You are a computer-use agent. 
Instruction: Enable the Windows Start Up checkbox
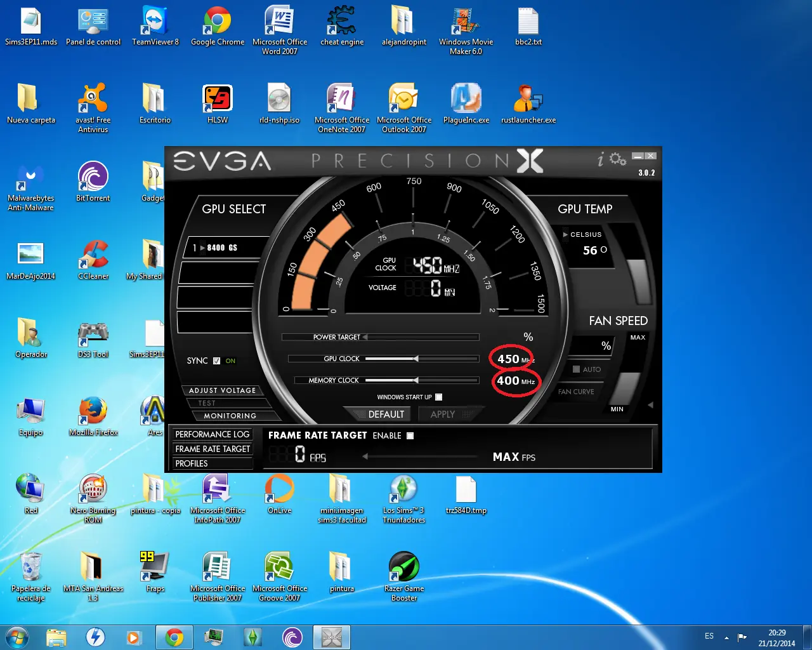point(438,397)
